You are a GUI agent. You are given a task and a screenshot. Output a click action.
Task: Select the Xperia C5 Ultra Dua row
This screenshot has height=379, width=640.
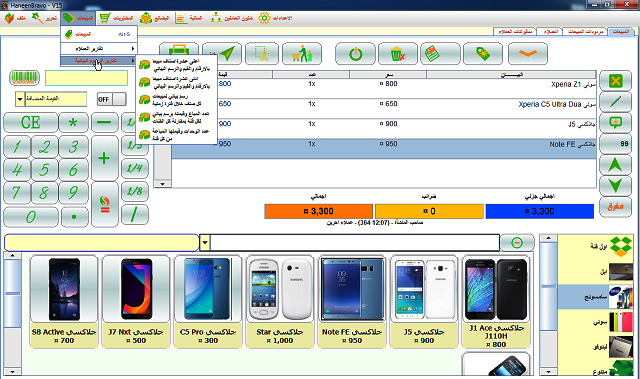384,108
